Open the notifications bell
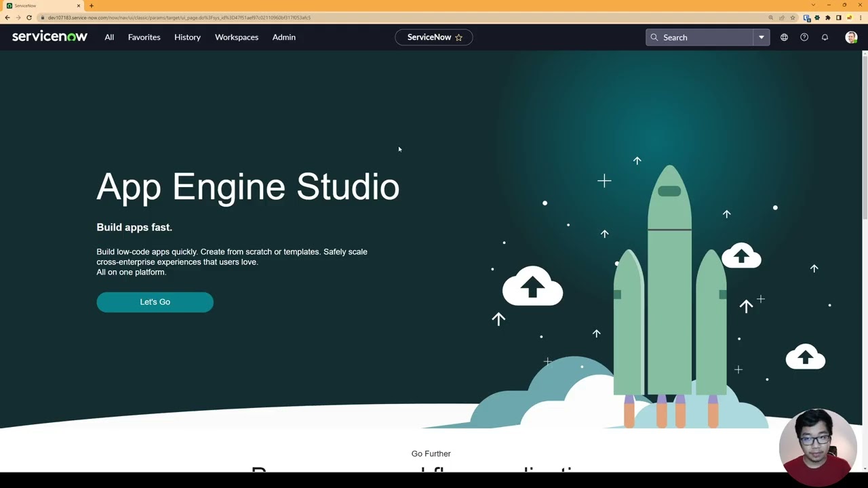868x488 pixels. [x=825, y=37]
